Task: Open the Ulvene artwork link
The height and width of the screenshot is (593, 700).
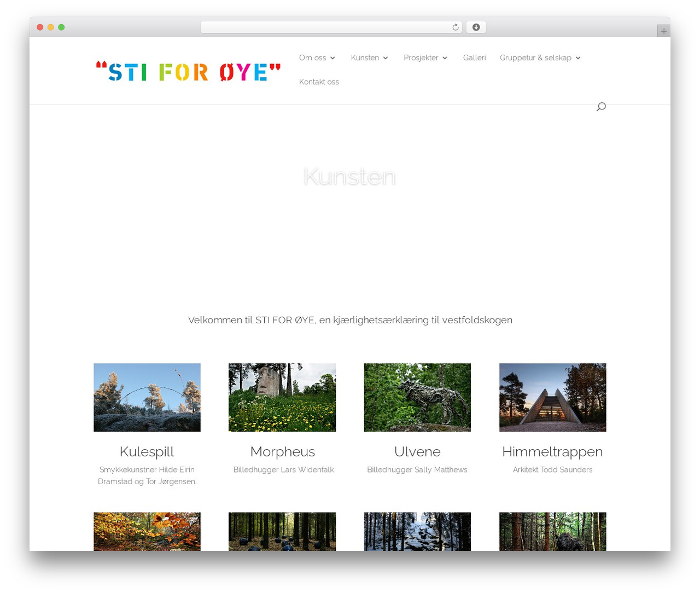Action: point(417,451)
